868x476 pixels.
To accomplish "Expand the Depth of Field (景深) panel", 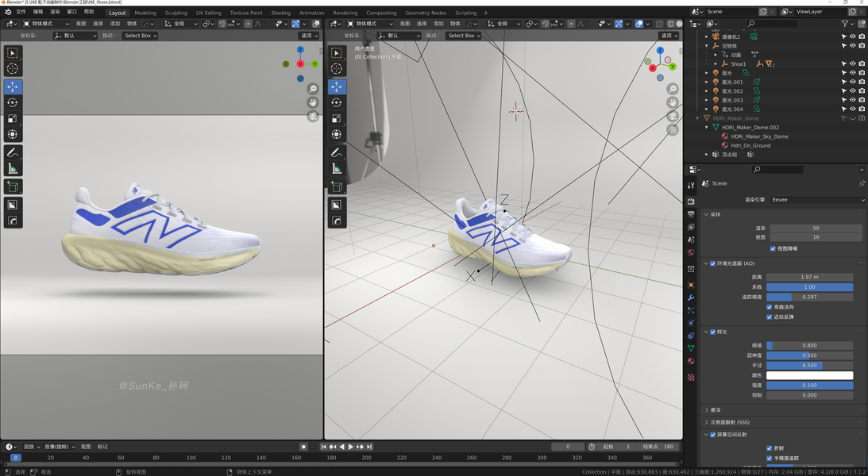I will (x=706, y=410).
